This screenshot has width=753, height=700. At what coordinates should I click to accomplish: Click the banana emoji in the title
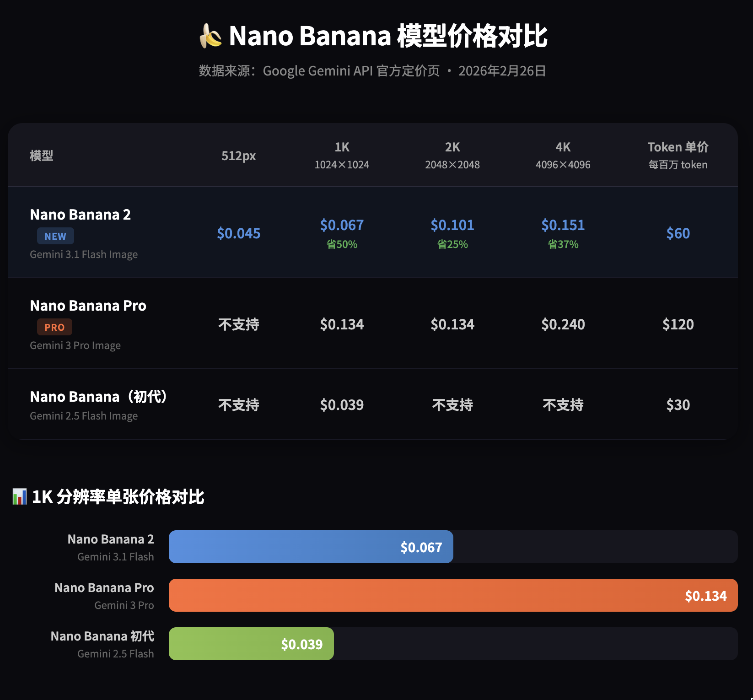(210, 36)
